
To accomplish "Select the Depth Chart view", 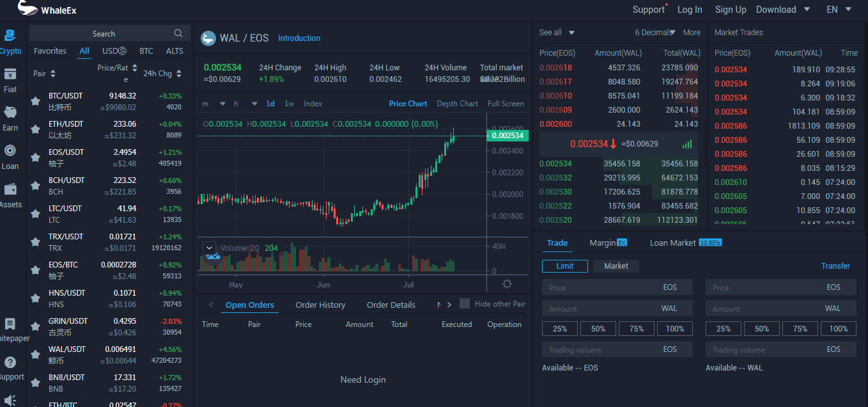I will 457,104.
